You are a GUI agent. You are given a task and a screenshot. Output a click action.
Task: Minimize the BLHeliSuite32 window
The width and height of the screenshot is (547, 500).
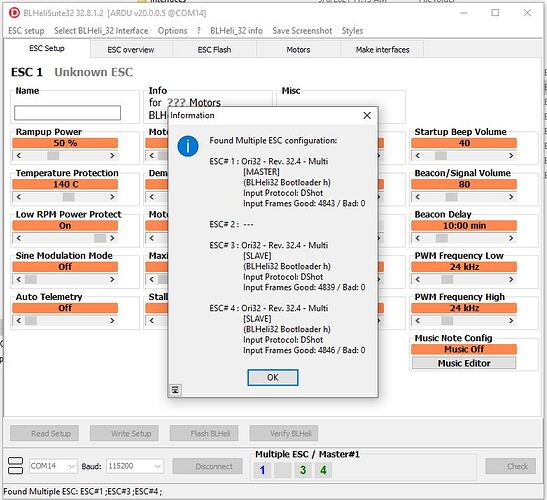coord(463,13)
